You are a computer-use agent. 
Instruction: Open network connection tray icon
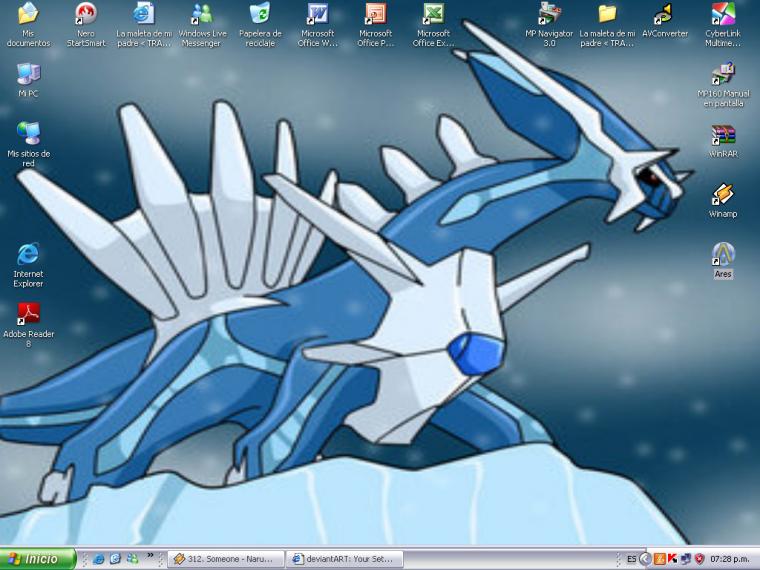685,559
